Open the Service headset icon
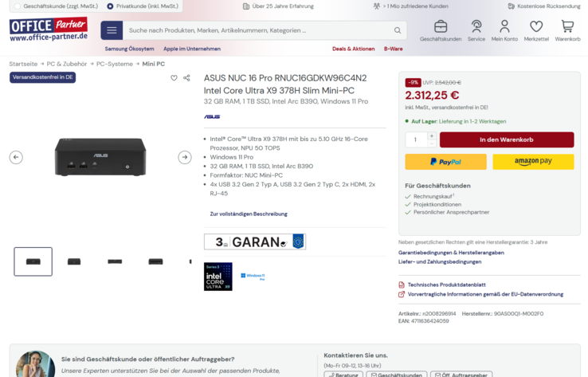Image resolution: width=588 pixels, height=377 pixels. 476,26
